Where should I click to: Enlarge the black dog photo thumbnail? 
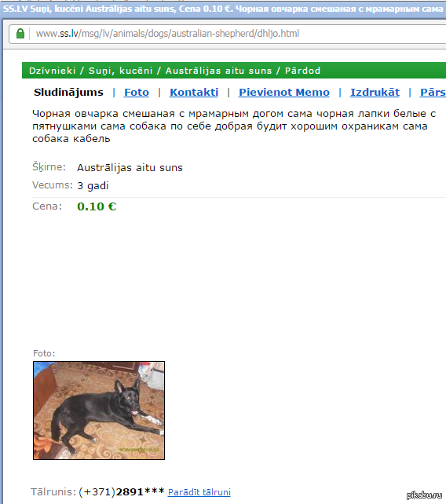tap(99, 411)
